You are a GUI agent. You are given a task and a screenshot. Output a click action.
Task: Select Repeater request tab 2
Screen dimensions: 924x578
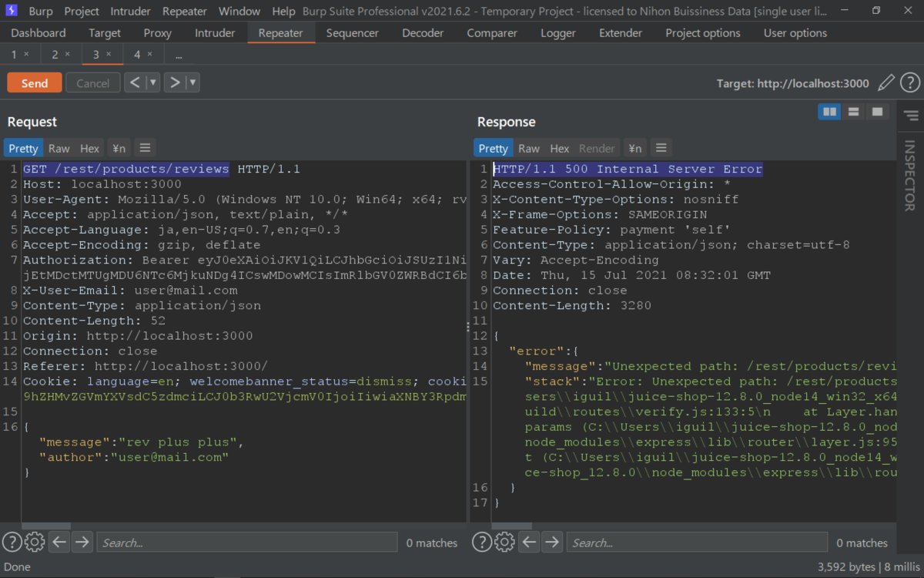click(x=55, y=55)
